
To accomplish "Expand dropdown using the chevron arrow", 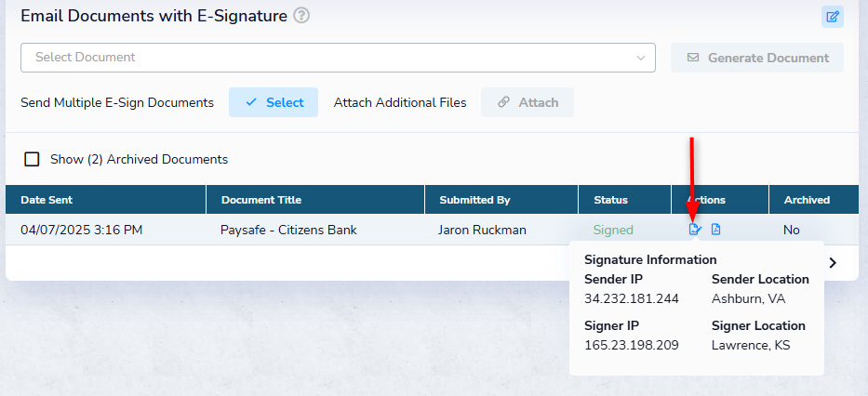I will click(x=640, y=58).
